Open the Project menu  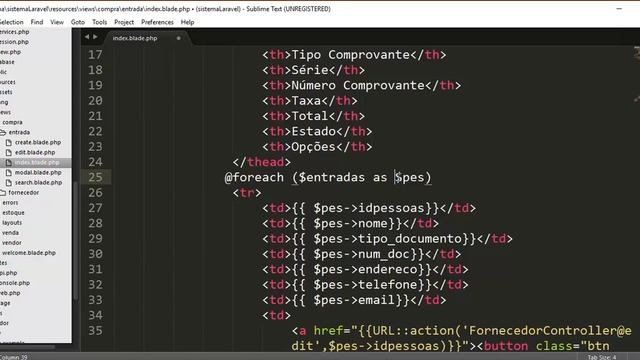tap(124, 22)
